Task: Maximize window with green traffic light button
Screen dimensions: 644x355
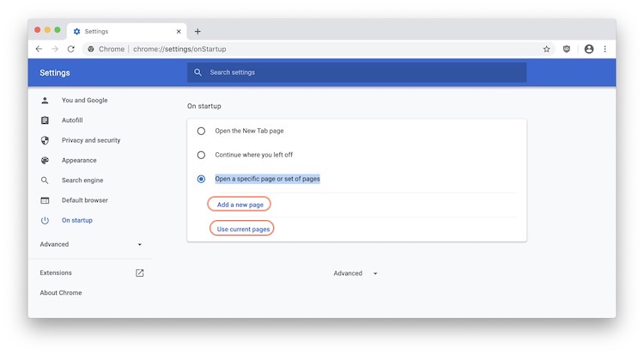Action: click(58, 29)
